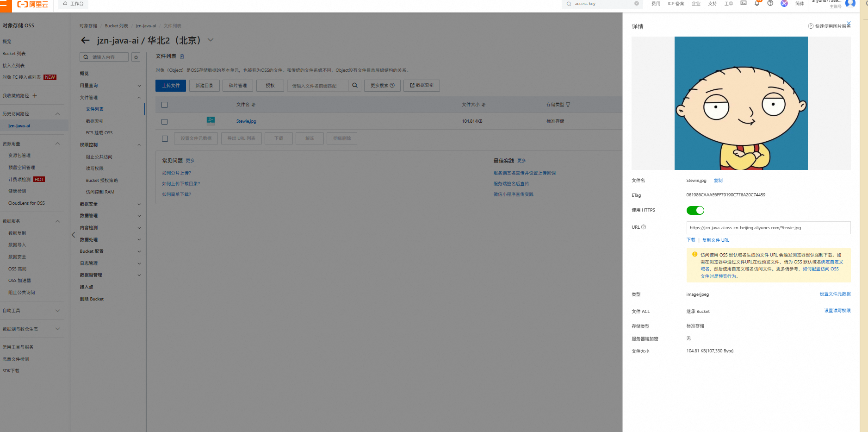Viewport: 868px width, 432px height.
Task: Click the search icon in 请输入内容 box
Action: coord(86,57)
